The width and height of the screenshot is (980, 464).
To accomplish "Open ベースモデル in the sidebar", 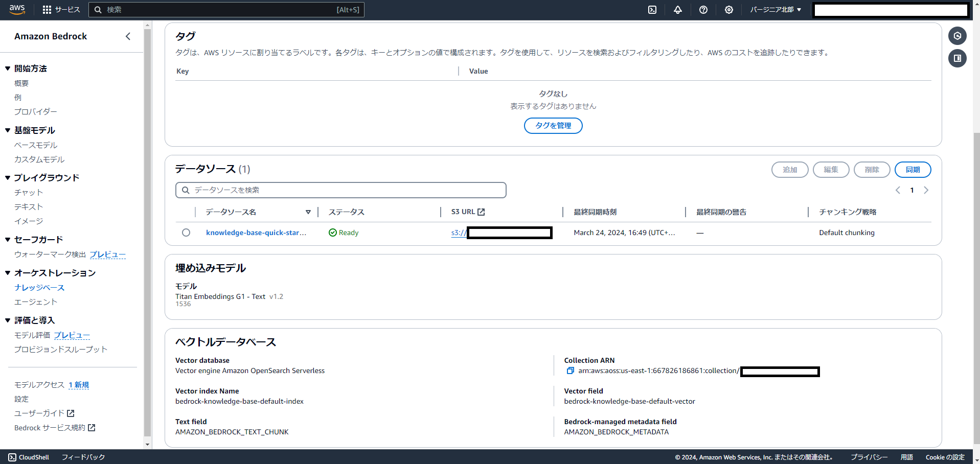I will [36, 145].
